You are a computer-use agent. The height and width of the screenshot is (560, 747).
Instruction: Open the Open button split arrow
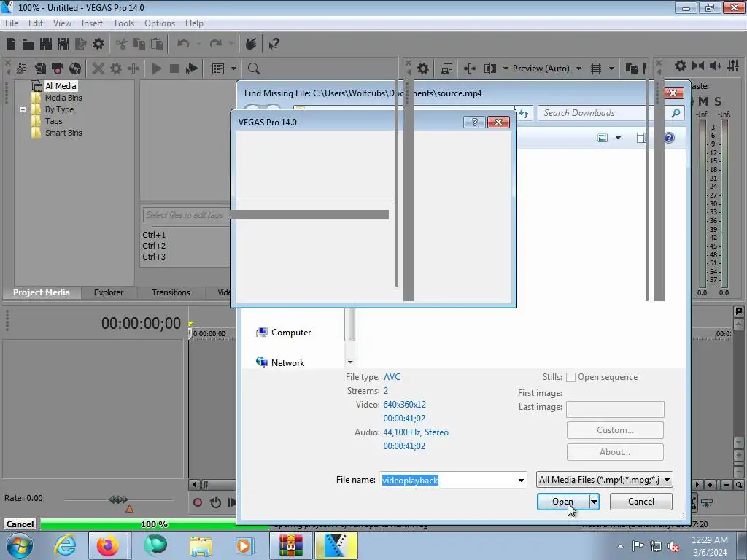point(594,502)
